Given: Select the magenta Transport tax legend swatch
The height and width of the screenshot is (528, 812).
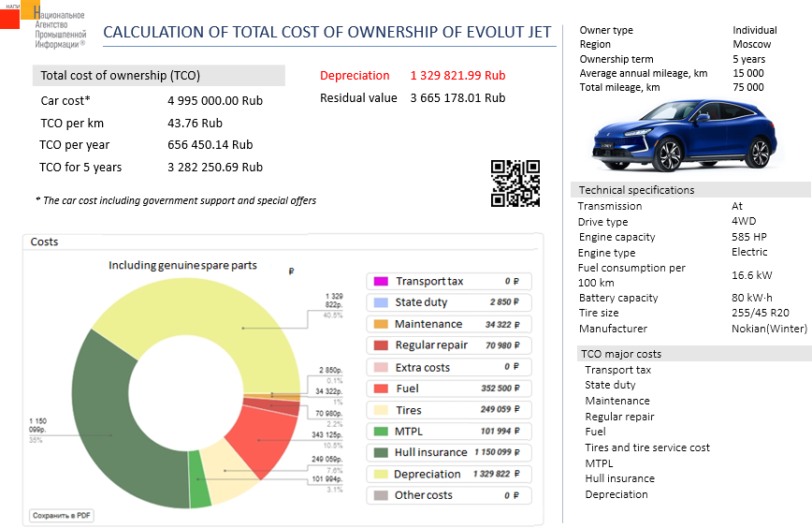Looking at the screenshot, I should click(381, 281).
